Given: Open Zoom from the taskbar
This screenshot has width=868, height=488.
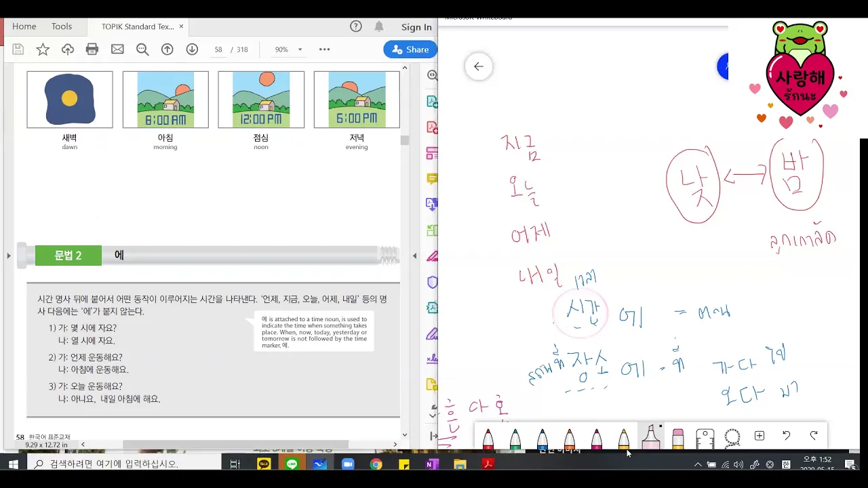Looking at the screenshot, I should pos(348,464).
